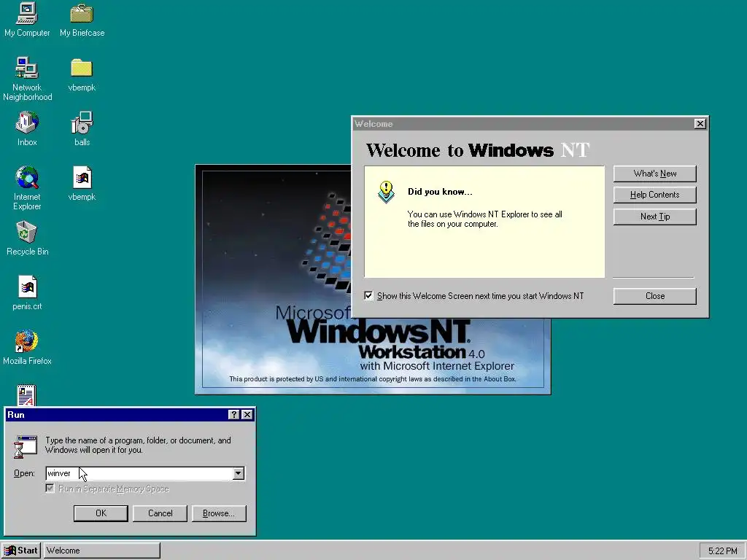This screenshot has height=560, width=747.
Task: Click the Close button in Welcome window
Action: 654,296
